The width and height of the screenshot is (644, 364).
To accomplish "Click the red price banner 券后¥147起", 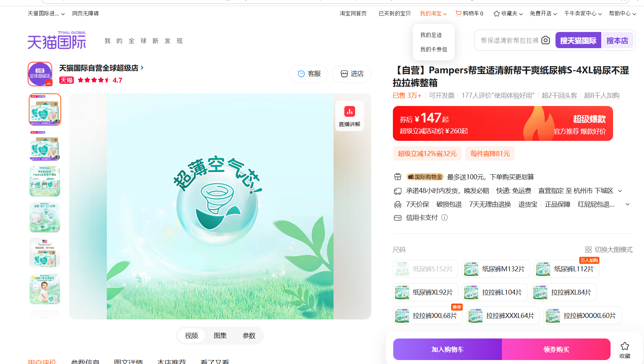I will [x=503, y=123].
